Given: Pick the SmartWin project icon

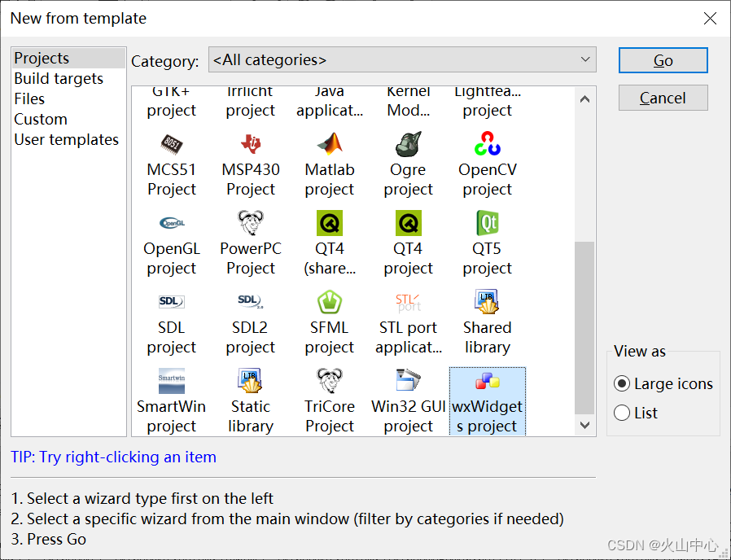Looking at the screenshot, I should point(172,381).
